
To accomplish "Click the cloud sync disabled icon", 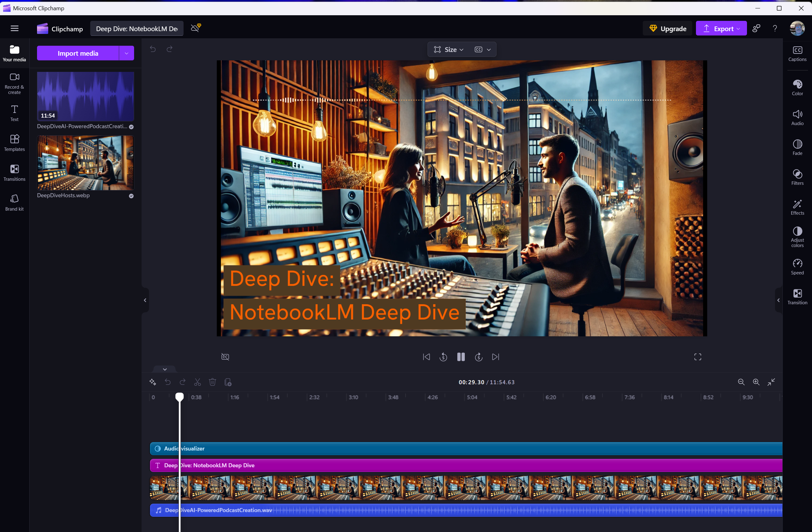I will [x=196, y=28].
